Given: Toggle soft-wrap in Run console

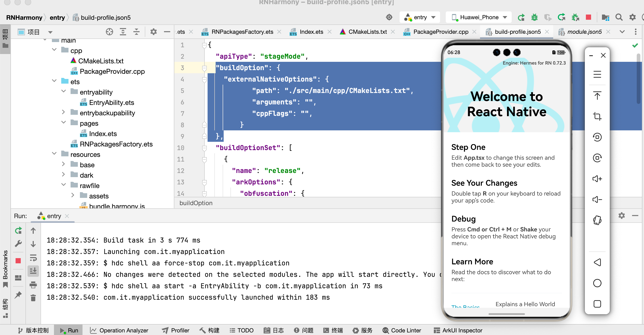Looking at the screenshot, I should point(33,258).
